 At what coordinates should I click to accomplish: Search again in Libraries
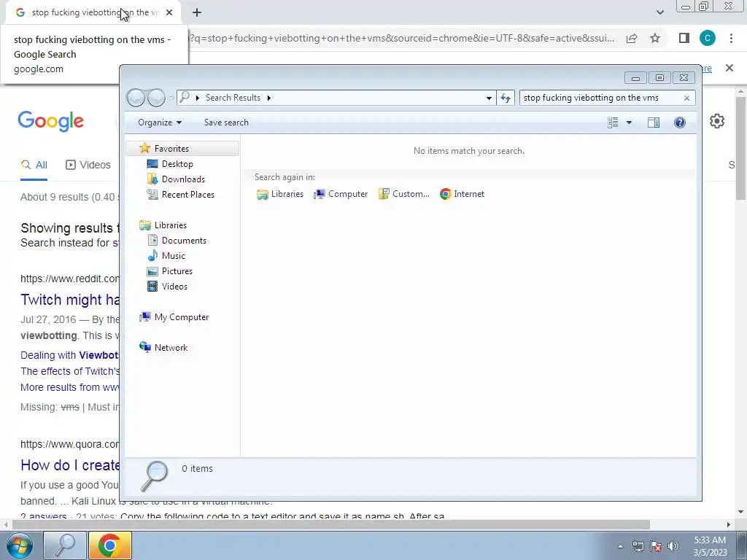point(280,194)
